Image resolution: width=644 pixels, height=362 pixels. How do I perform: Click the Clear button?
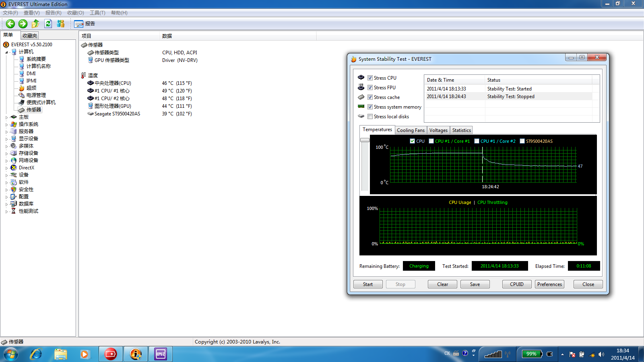442,284
